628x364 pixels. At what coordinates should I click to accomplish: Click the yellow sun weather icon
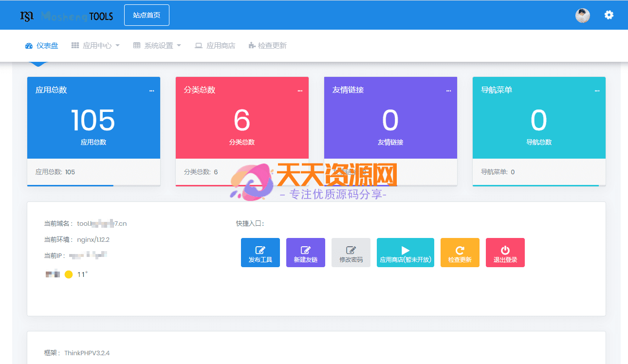click(69, 274)
